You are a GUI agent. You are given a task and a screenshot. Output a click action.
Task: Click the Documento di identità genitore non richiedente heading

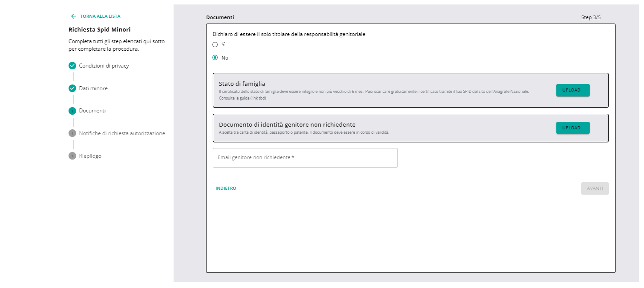click(x=287, y=124)
